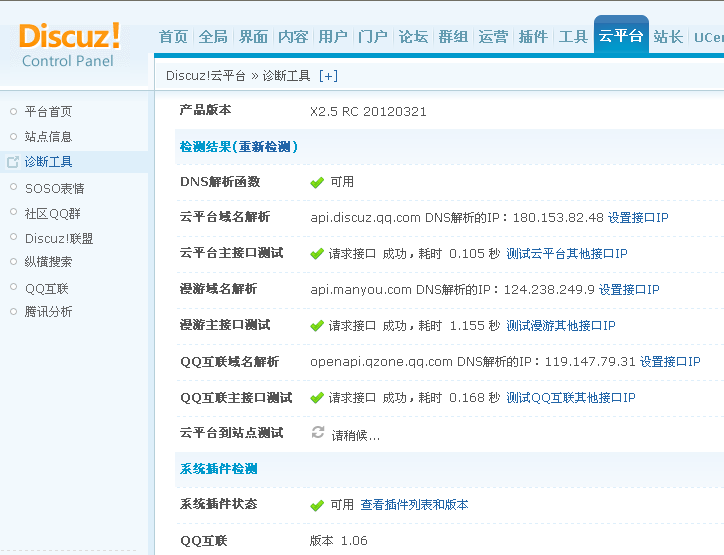Open 社区QQ群 in sidebar
Screen dimensions: 724x555
point(53,213)
